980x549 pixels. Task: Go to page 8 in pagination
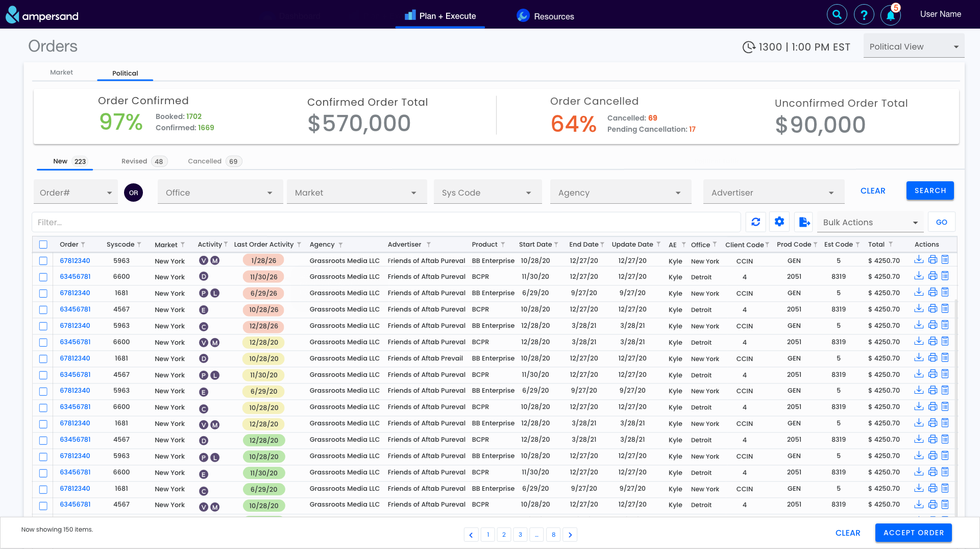pos(553,535)
